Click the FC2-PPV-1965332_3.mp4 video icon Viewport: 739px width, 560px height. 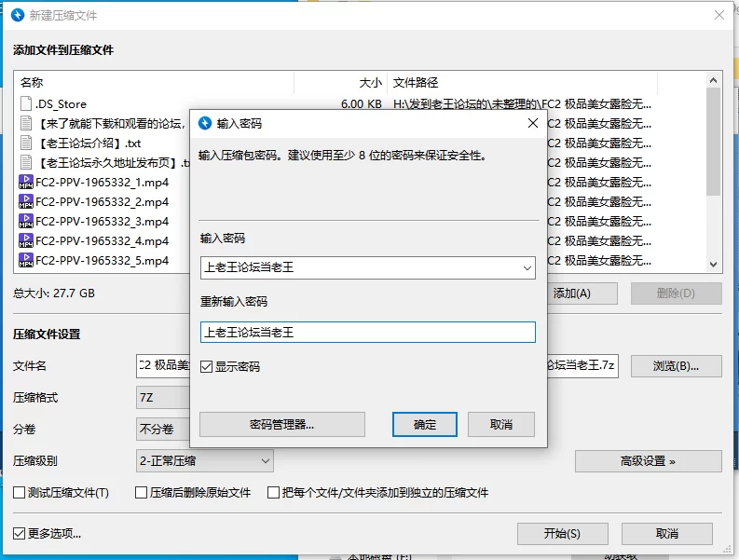tap(26, 221)
